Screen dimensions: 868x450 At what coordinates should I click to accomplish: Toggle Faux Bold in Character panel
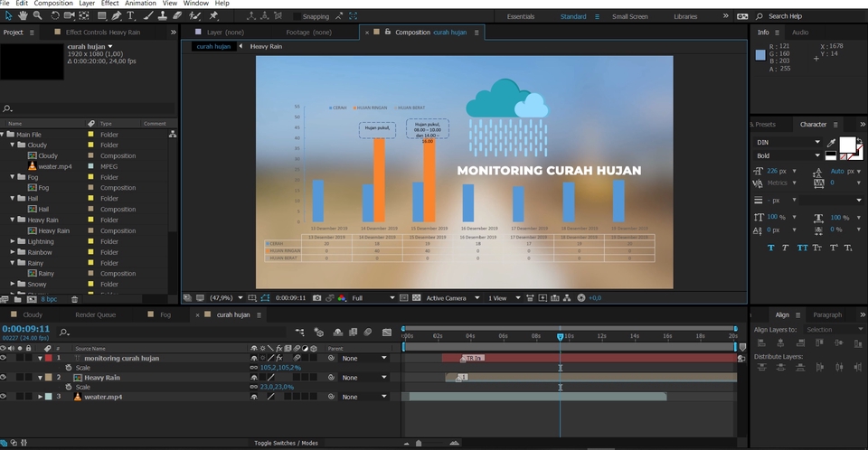(x=770, y=248)
